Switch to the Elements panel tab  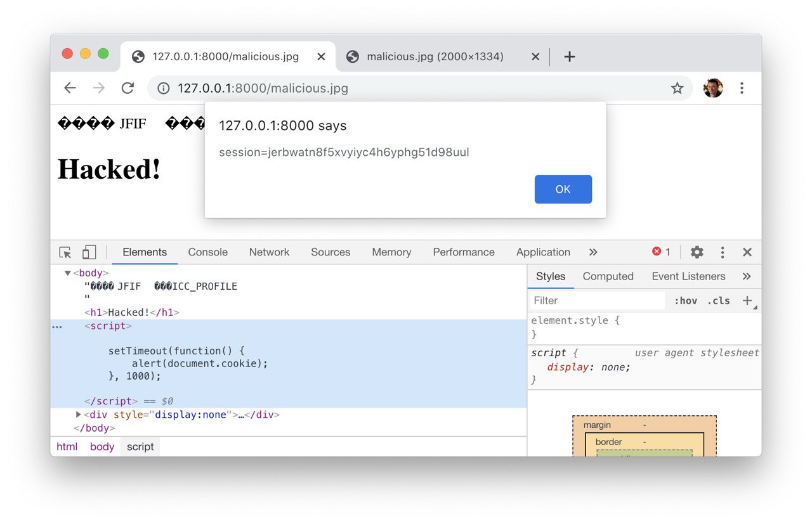[145, 252]
